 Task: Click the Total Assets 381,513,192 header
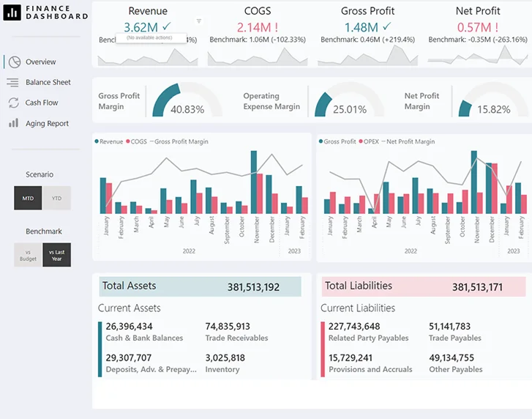click(x=201, y=286)
